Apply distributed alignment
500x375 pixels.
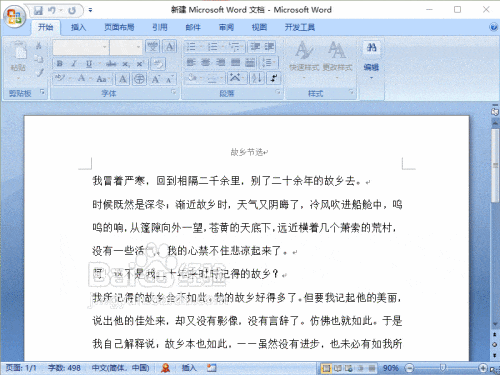pyautogui.click(x=250, y=62)
